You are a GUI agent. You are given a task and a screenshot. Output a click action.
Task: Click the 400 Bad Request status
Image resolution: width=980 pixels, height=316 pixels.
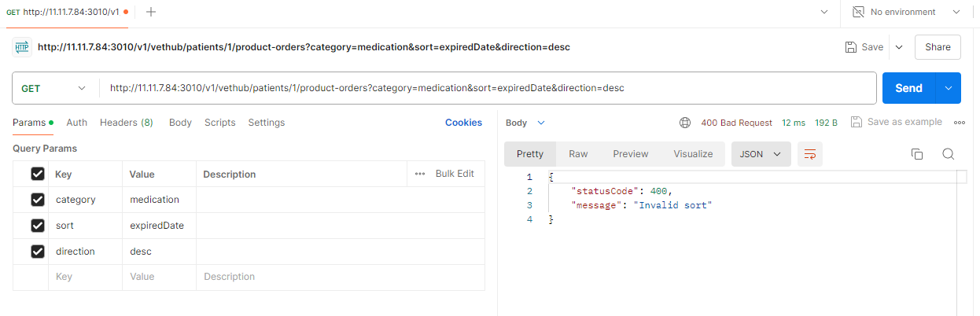(736, 123)
